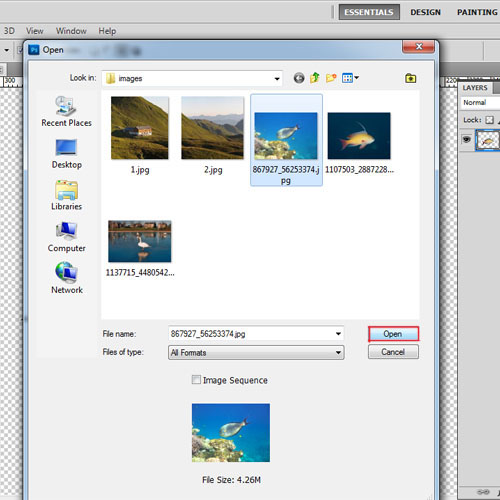This screenshot has width=500, height=500.
Task: Open the Files of type dropdown
Action: [x=256, y=352]
